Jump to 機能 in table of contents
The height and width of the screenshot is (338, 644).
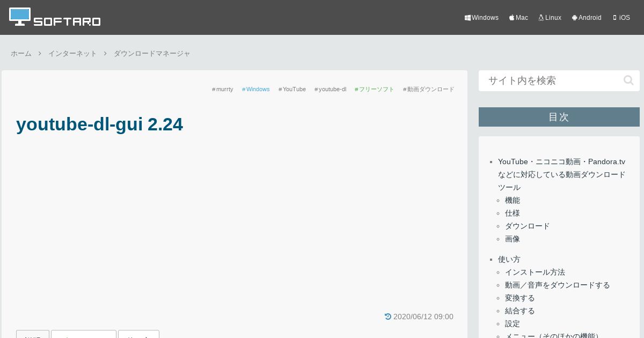(x=513, y=200)
